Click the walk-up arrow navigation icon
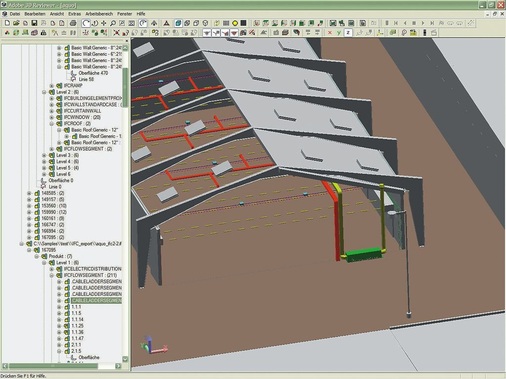 point(154,23)
